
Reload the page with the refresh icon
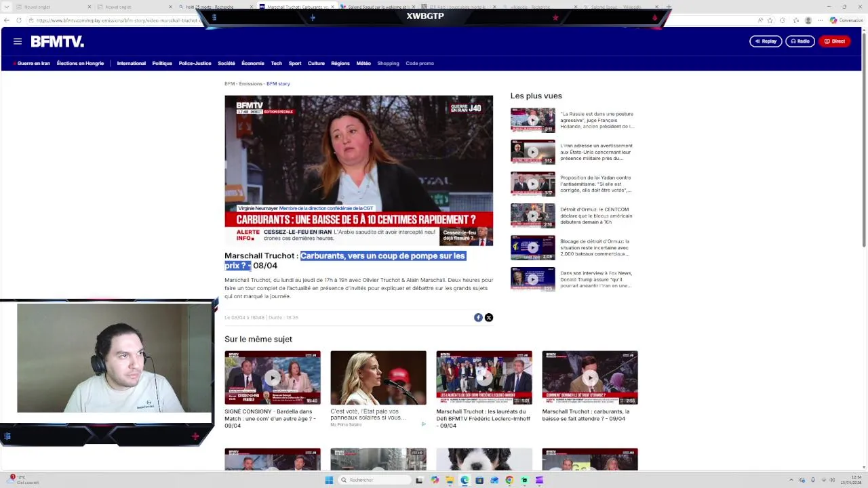click(19, 20)
